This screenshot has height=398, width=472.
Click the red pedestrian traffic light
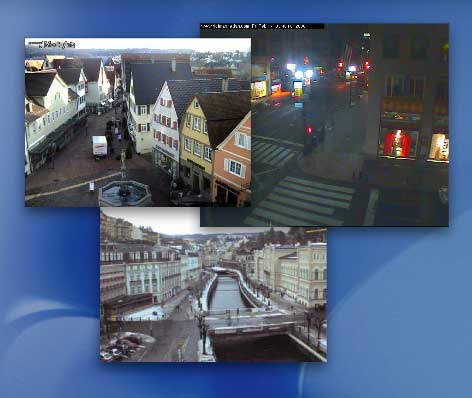pyautogui.click(x=308, y=130)
